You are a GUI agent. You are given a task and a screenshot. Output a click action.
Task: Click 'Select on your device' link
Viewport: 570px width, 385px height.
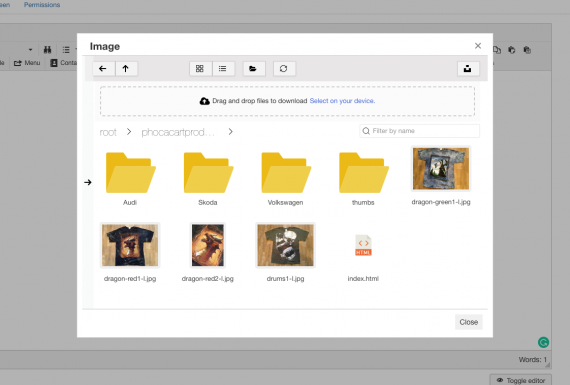tap(342, 101)
